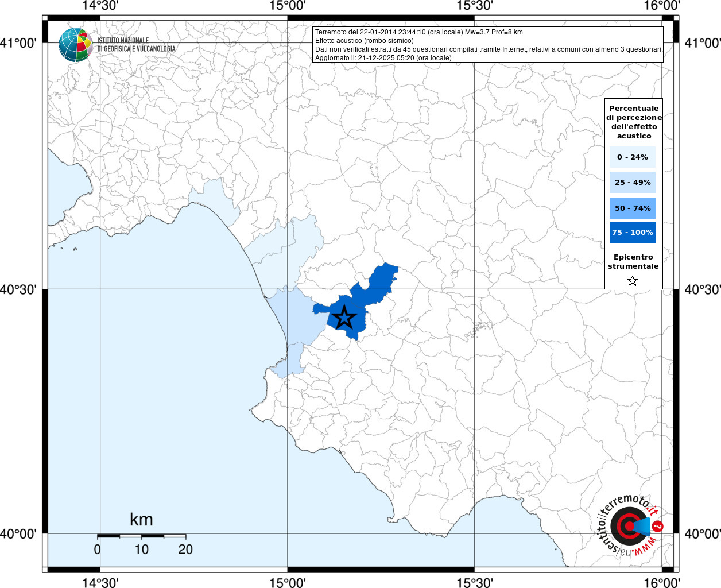
Task: Click bottom axis label 14°30'
Action: tap(100, 582)
